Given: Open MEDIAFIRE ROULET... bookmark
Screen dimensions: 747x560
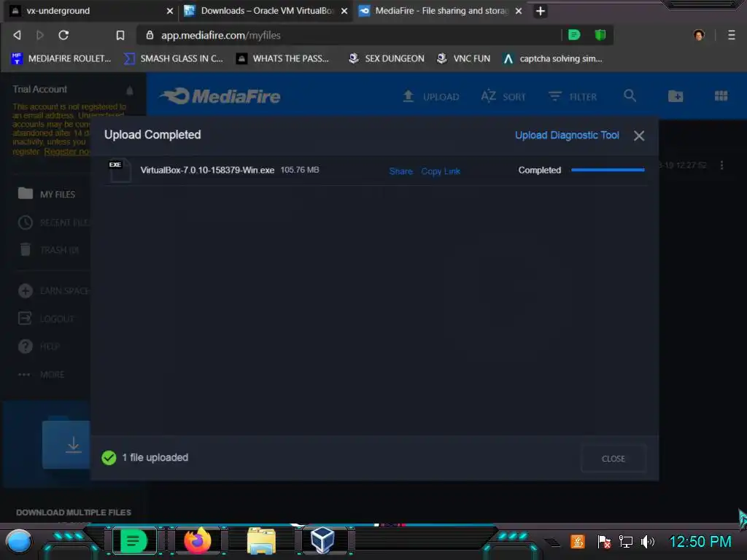Looking at the screenshot, I should pyautogui.click(x=61, y=58).
